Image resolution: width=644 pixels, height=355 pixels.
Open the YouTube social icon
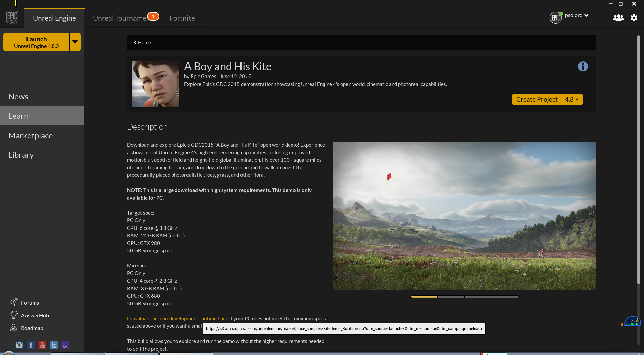42,345
